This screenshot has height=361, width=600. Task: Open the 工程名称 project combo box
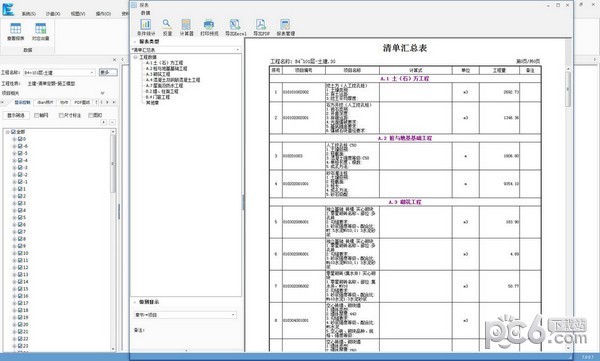[x=59, y=72]
